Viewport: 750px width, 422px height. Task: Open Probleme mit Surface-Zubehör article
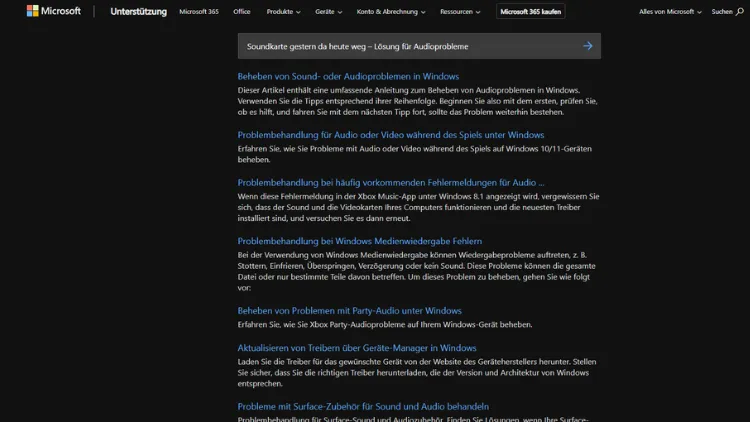point(362,406)
